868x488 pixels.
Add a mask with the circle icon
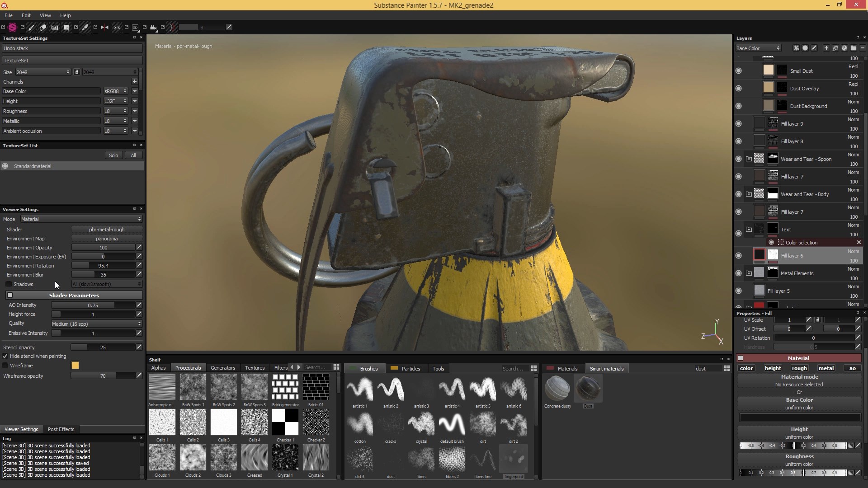[x=805, y=48]
